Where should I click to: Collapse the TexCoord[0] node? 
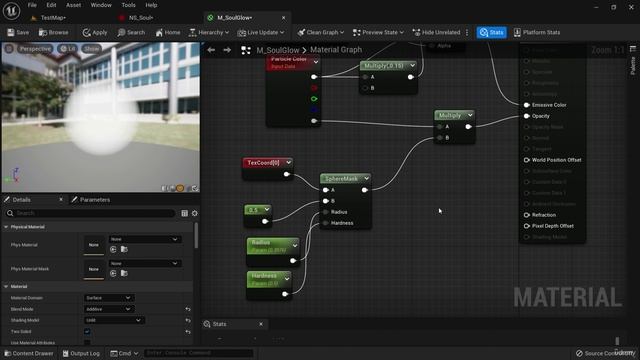pyautogui.click(x=289, y=162)
